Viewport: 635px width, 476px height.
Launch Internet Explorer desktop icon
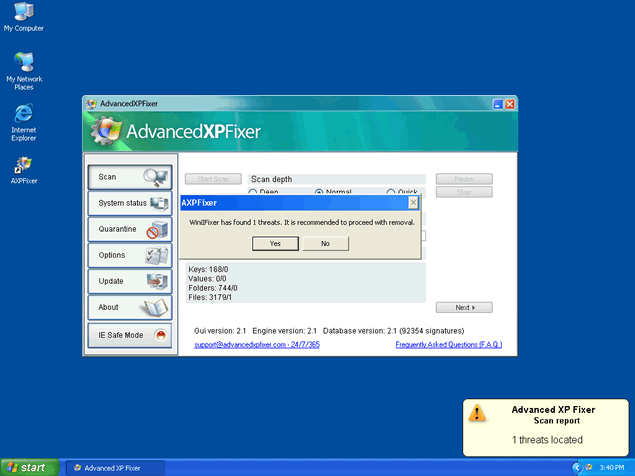pos(23,114)
